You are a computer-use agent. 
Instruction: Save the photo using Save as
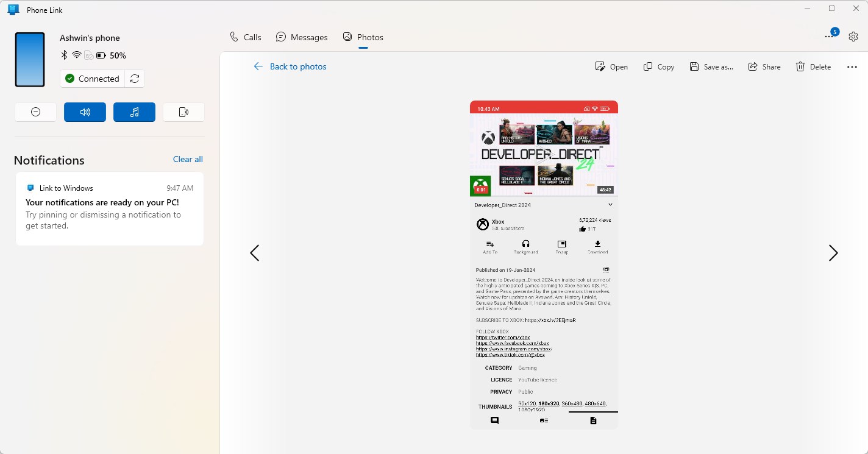[x=695, y=66]
